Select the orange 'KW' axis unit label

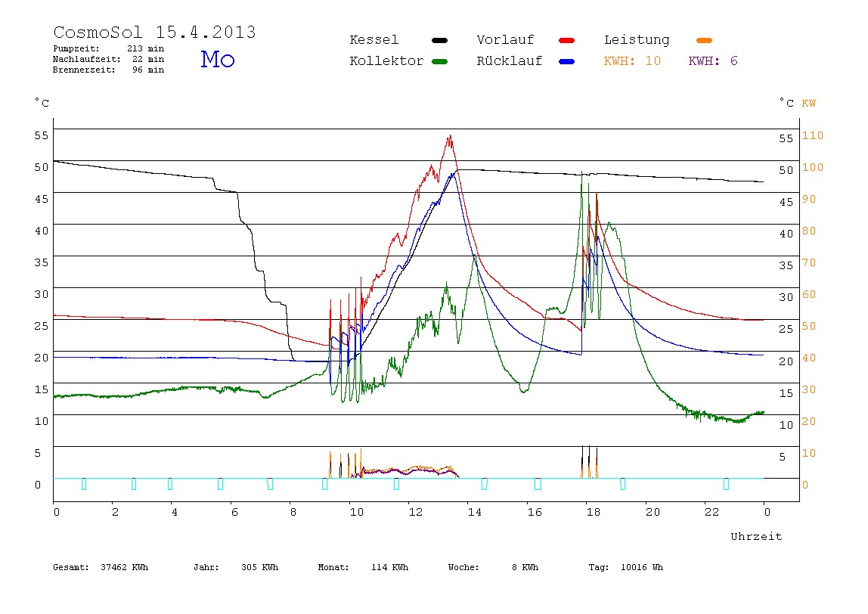(x=808, y=104)
